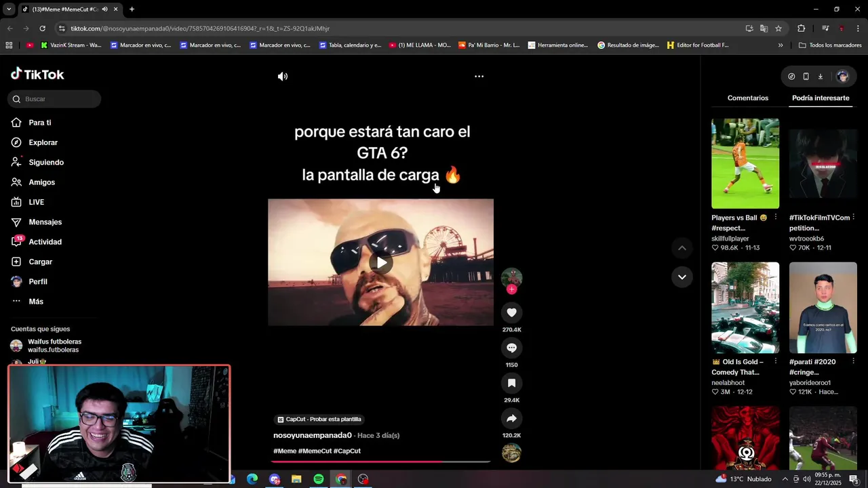Open options for #parati #2020 card
868x488 pixels.
853,362
